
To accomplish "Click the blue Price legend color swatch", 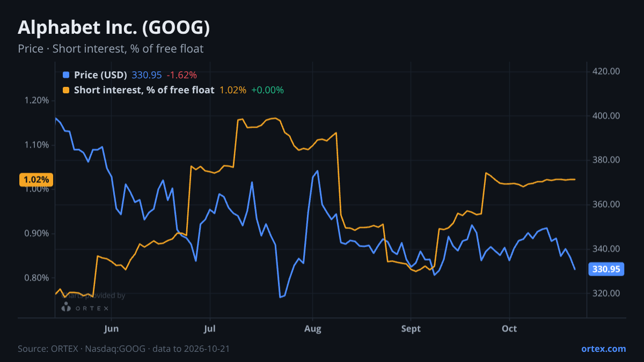I will [66, 75].
